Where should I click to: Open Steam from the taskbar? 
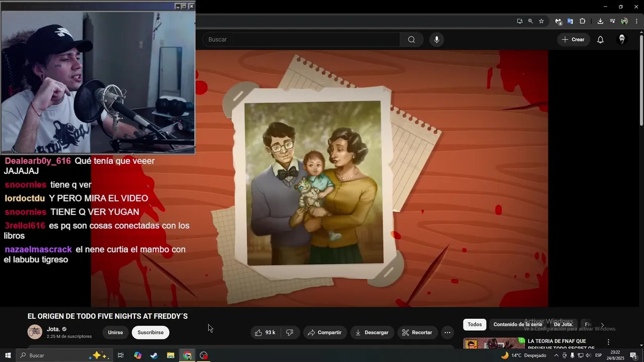154,355
